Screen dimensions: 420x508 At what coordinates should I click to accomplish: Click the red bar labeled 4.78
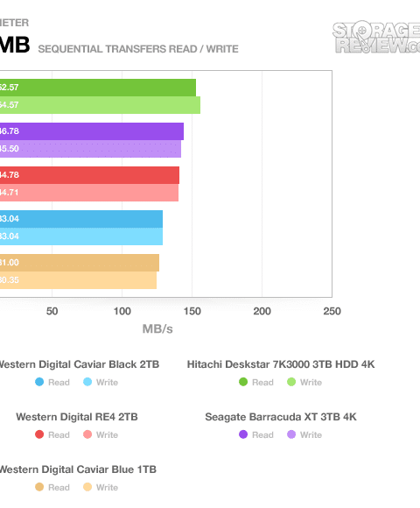click(89, 175)
